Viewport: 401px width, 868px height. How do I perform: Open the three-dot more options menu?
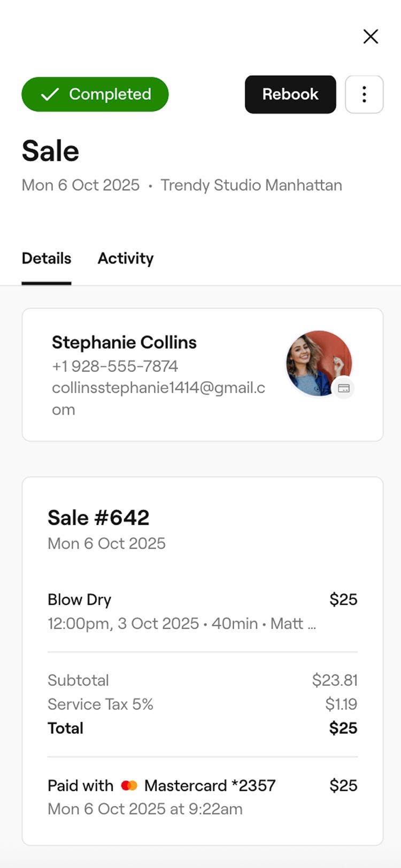364,95
